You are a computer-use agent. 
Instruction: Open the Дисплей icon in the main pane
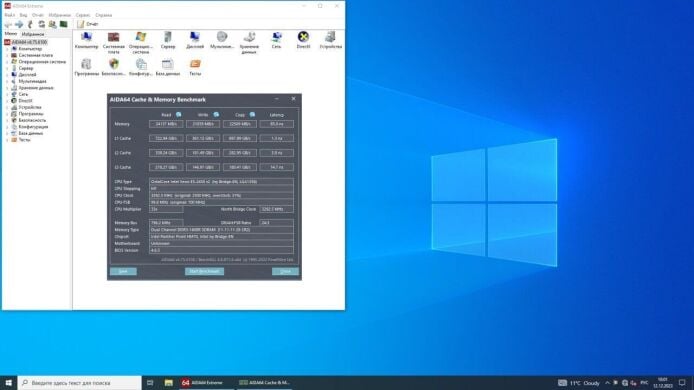[x=195, y=40]
